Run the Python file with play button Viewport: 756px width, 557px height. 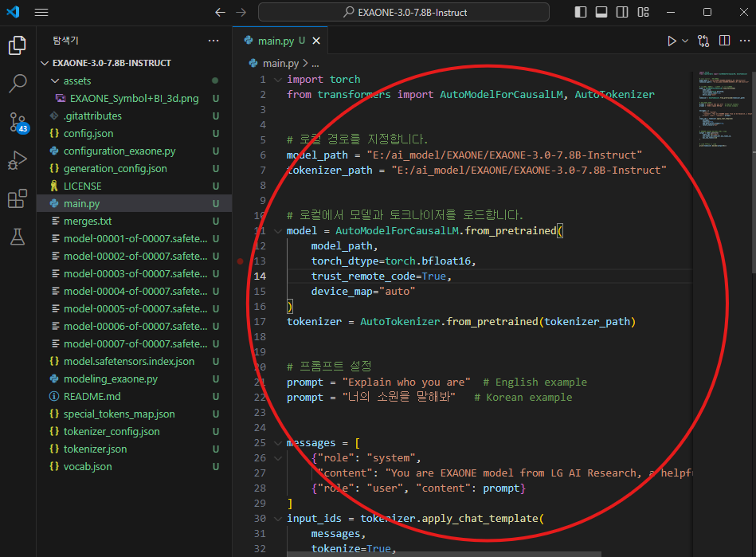point(671,41)
